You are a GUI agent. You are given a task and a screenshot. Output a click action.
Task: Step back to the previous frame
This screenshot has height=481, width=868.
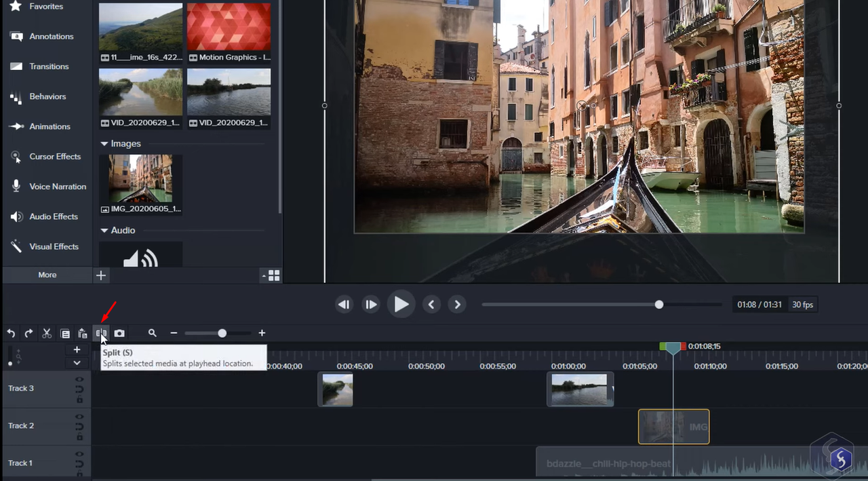point(344,305)
